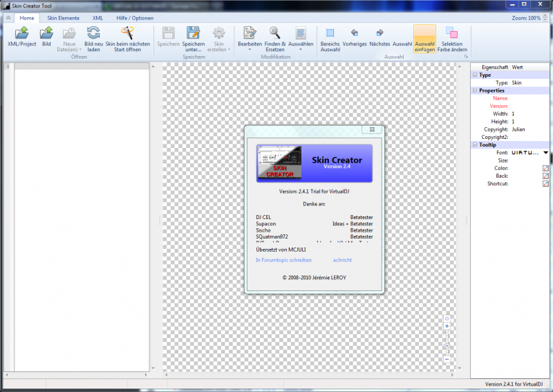553x392 pixels.
Task: Click the XML editor scrollbar down arrow
Action: [x=153, y=368]
